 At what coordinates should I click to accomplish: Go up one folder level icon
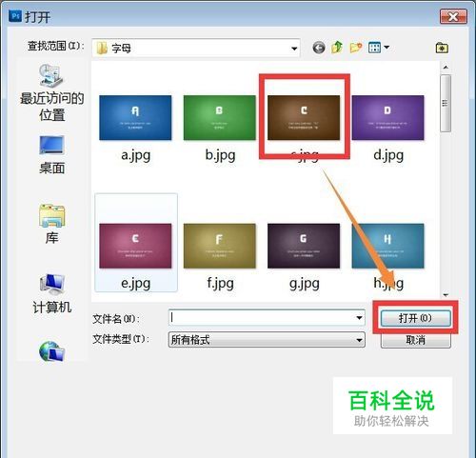(x=337, y=48)
